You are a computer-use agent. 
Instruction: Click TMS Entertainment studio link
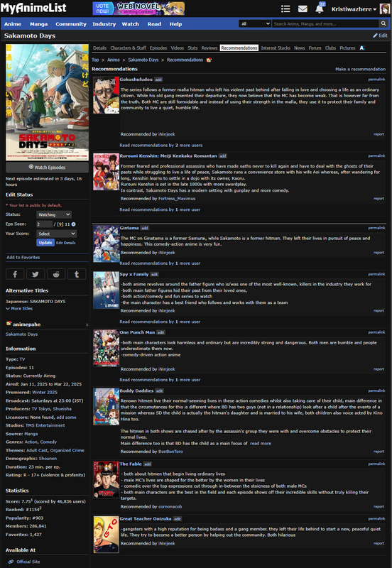pyautogui.click(x=45, y=425)
